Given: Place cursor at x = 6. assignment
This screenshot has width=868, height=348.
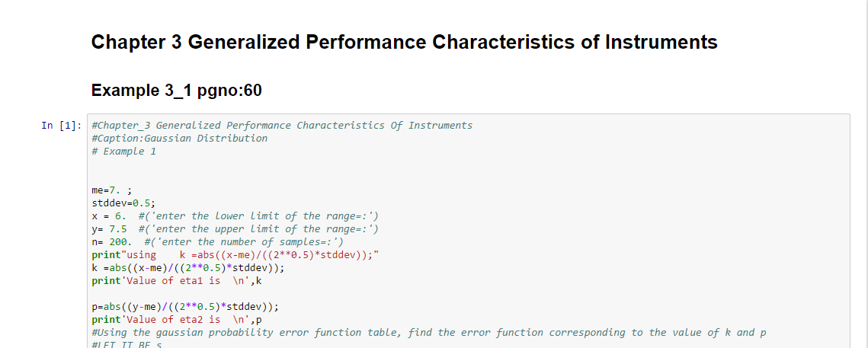Looking at the screenshot, I should point(107,216).
